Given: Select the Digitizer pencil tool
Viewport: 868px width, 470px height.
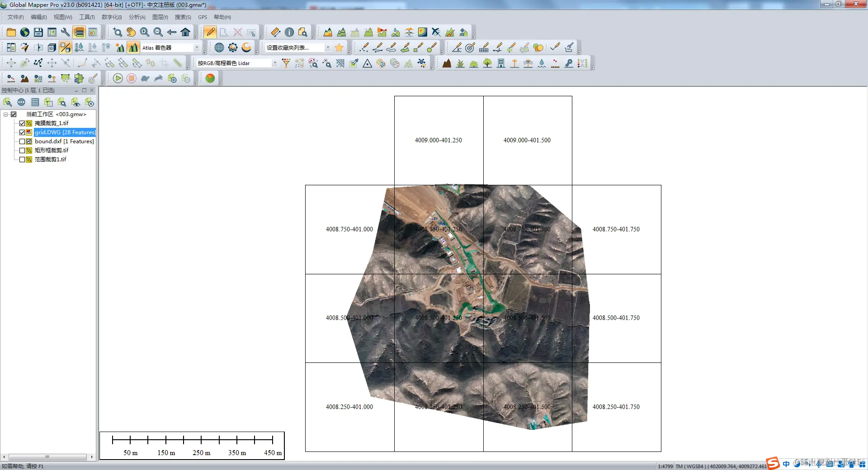Looking at the screenshot, I should 210,32.
